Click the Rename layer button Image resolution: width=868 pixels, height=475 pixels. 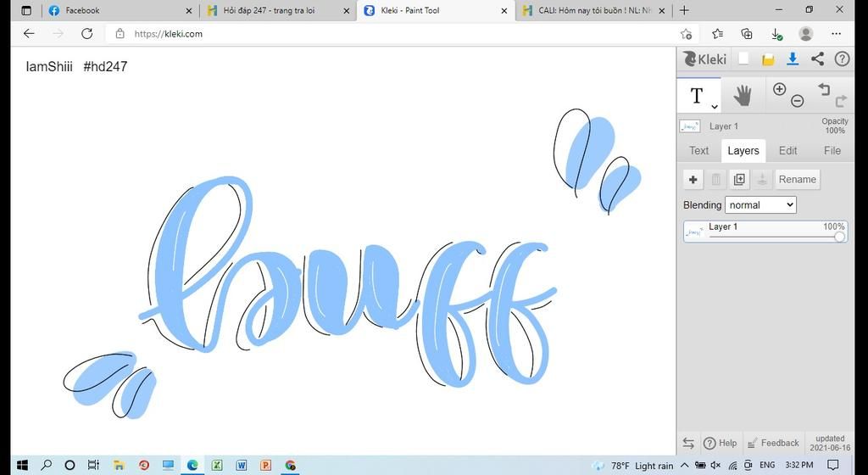pos(797,179)
